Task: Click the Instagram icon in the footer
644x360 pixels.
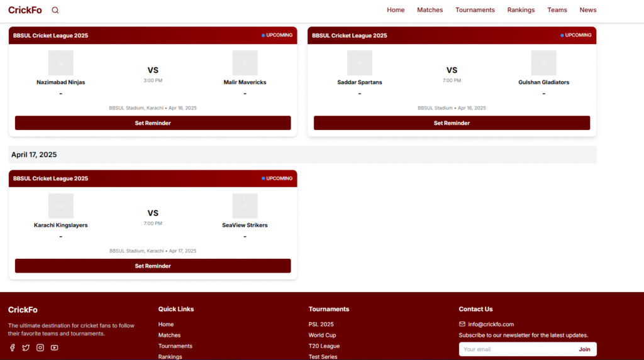Action: coord(40,347)
